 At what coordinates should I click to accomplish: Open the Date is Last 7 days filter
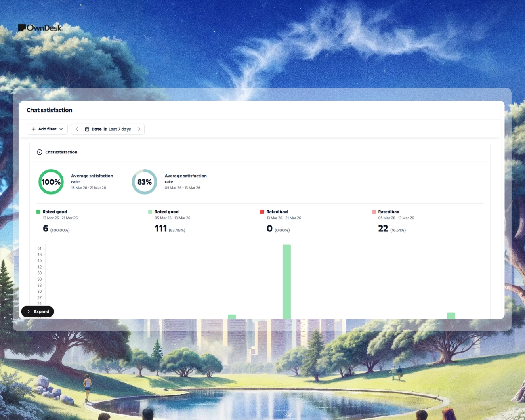coord(108,129)
